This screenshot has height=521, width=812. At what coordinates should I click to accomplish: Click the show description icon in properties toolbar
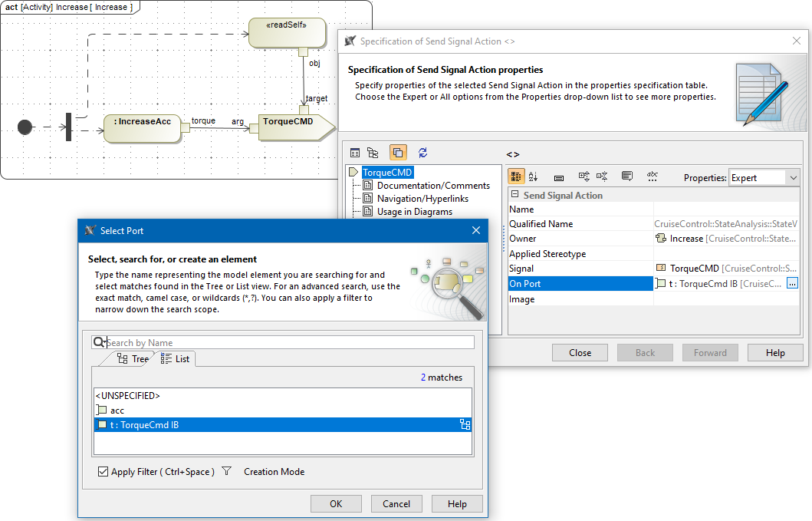627,176
